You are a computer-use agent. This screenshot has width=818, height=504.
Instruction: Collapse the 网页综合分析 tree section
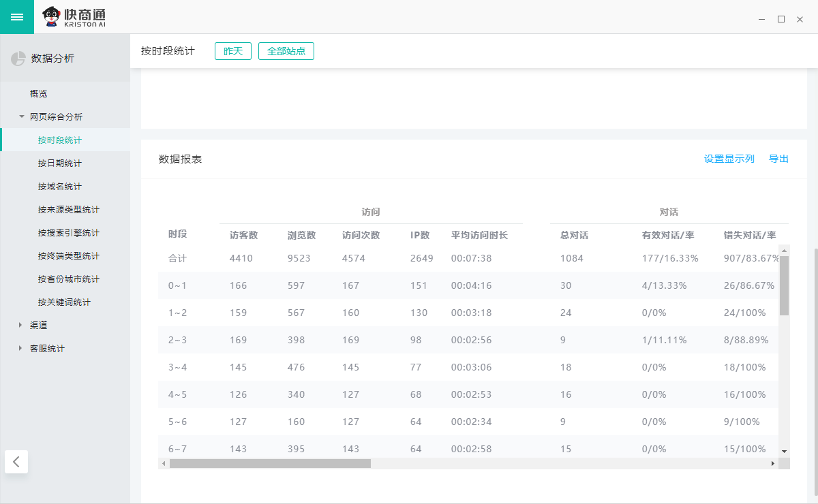click(x=22, y=116)
